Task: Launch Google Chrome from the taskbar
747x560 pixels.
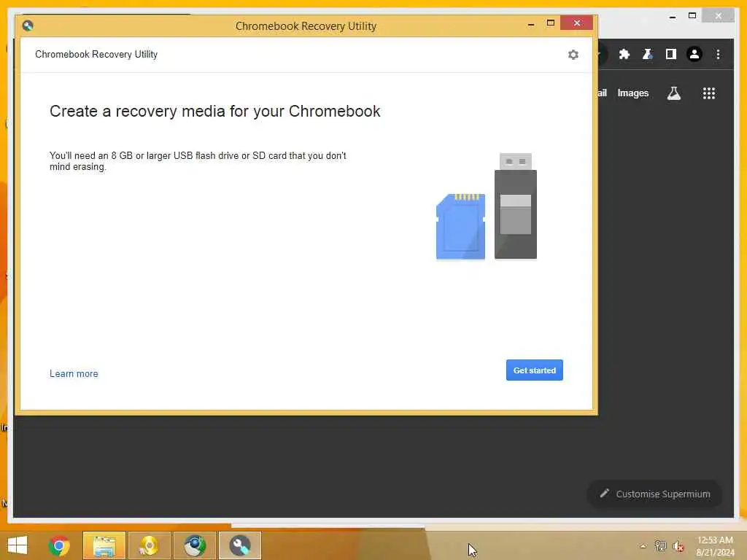Action: click(x=59, y=545)
